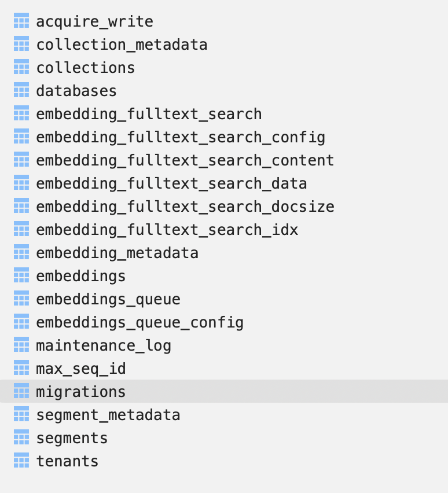Screen dimensions: 448x493
Task: Select the collection_metadata table
Action: [x=122, y=45]
